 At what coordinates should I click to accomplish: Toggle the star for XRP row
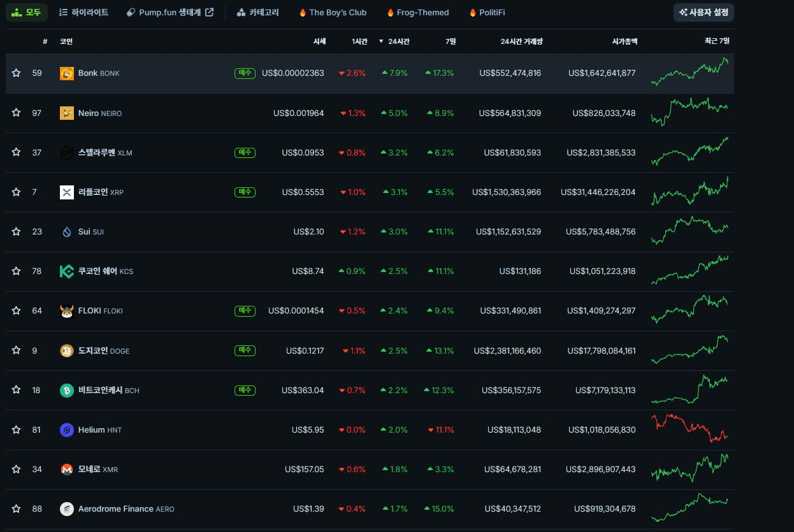point(16,192)
